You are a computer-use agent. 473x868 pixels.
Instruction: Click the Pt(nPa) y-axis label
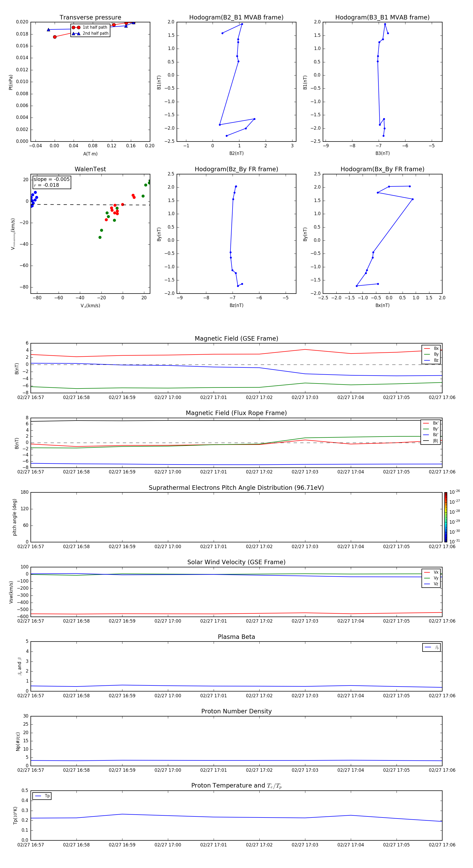tap(11, 82)
